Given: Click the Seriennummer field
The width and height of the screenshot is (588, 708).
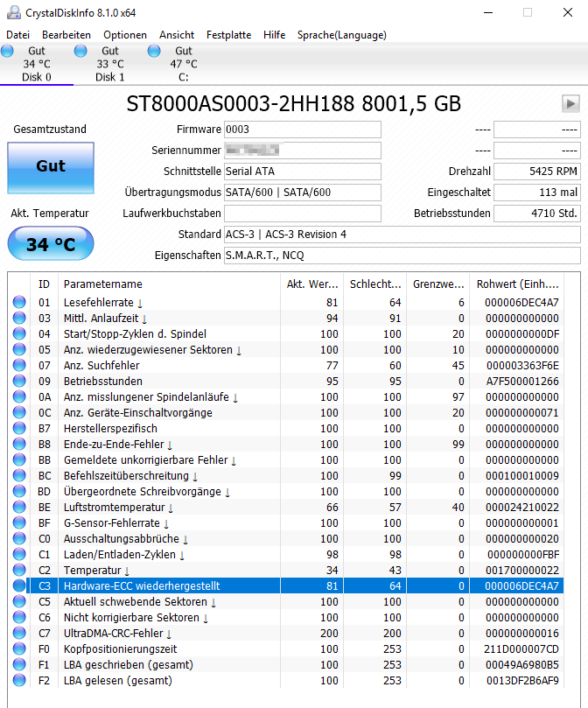Looking at the screenshot, I should (x=303, y=151).
